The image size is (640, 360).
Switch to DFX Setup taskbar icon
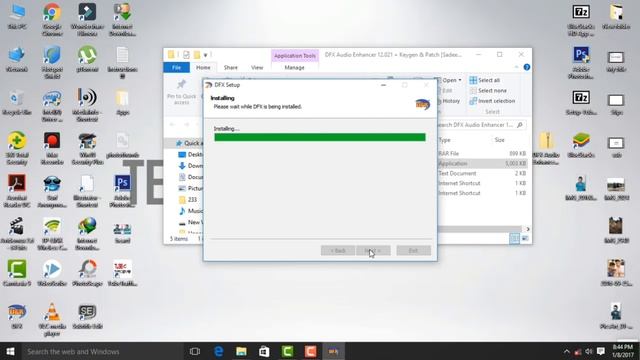coord(333,351)
